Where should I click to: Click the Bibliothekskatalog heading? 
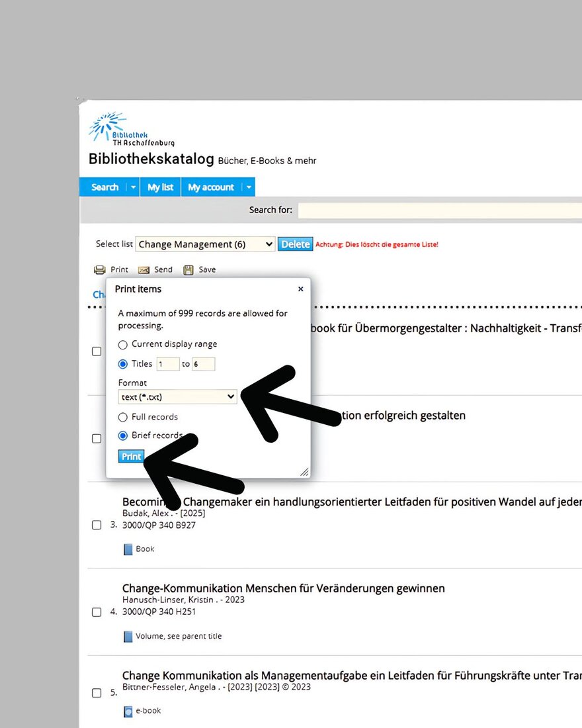[151, 159]
